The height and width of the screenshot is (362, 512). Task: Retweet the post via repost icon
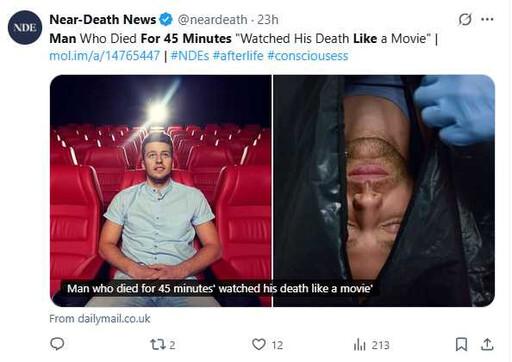point(157,344)
